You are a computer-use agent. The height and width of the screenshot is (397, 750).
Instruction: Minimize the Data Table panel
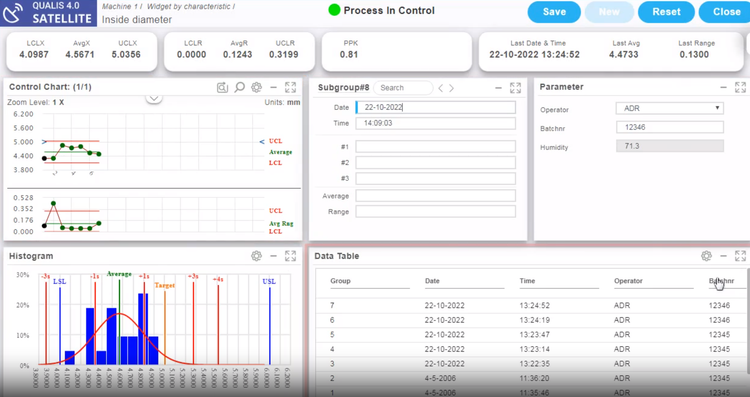(724, 256)
